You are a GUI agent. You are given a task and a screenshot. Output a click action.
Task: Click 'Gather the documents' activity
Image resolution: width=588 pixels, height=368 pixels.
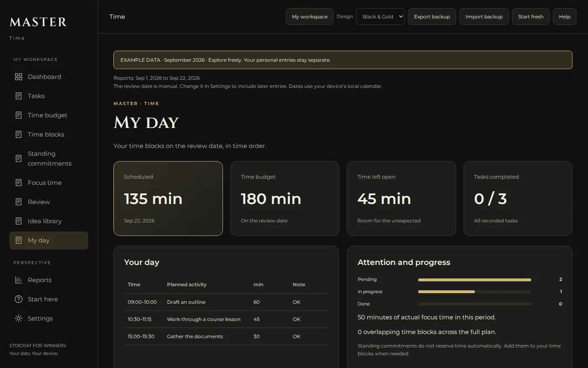click(x=195, y=336)
